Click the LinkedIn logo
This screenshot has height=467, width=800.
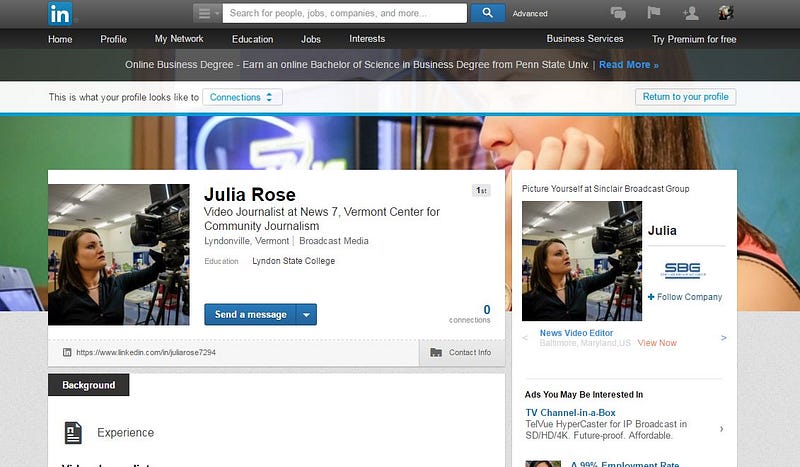[60, 14]
